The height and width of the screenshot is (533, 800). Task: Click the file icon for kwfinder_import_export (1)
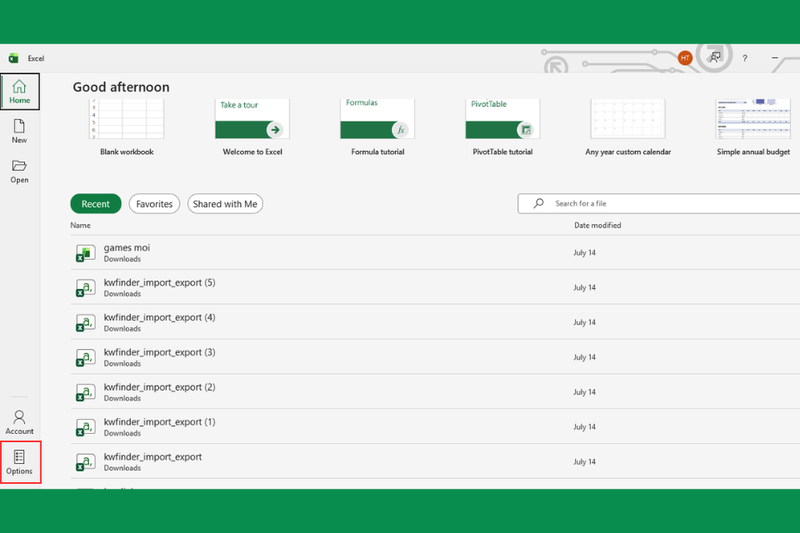(85, 427)
